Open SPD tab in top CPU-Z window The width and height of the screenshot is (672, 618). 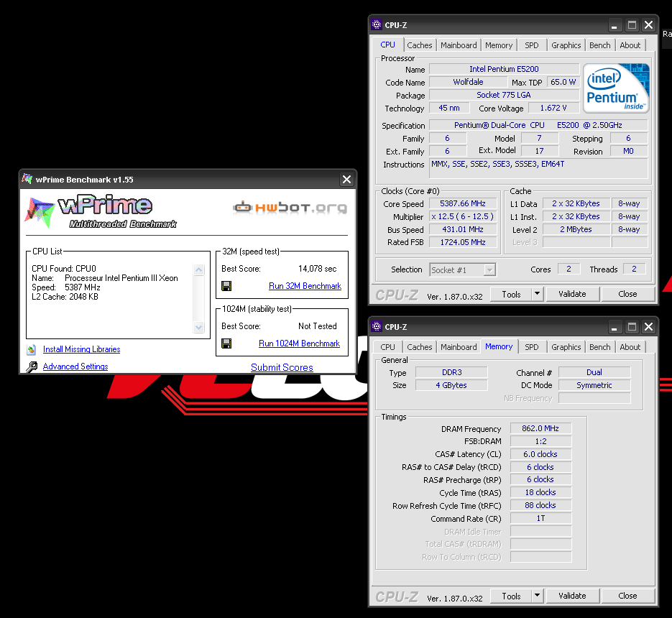(532, 45)
